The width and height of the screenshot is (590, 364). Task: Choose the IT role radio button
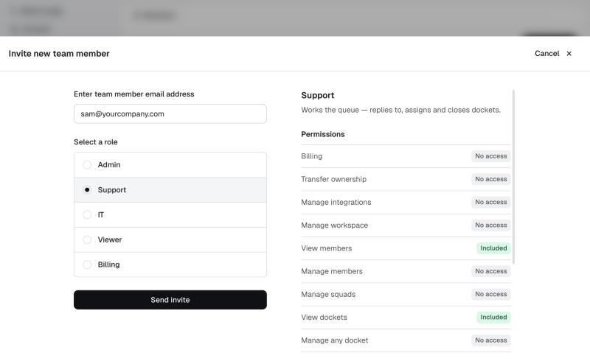pyautogui.click(x=87, y=214)
